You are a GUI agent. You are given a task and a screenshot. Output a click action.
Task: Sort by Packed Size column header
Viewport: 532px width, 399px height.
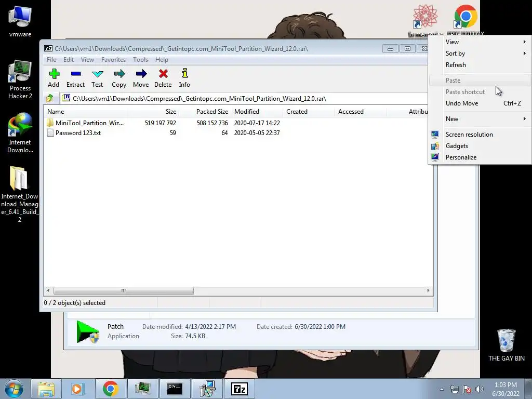point(205,112)
